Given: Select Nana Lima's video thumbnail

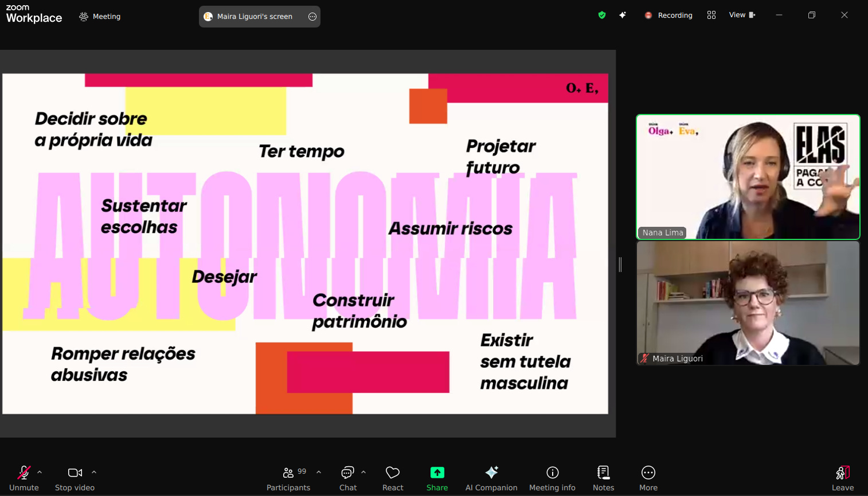Looking at the screenshot, I should pos(748,177).
